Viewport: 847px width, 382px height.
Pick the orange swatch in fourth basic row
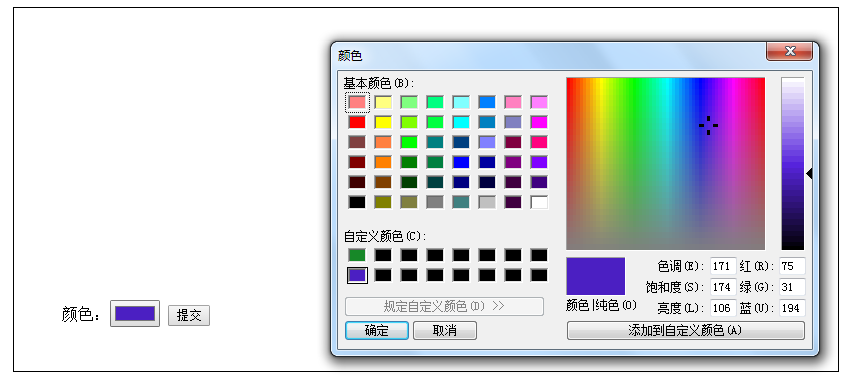pos(383,162)
